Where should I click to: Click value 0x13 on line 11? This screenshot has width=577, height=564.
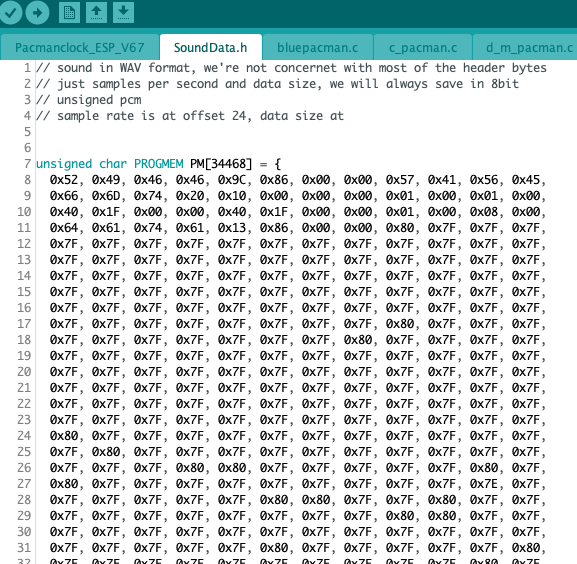tap(232, 228)
